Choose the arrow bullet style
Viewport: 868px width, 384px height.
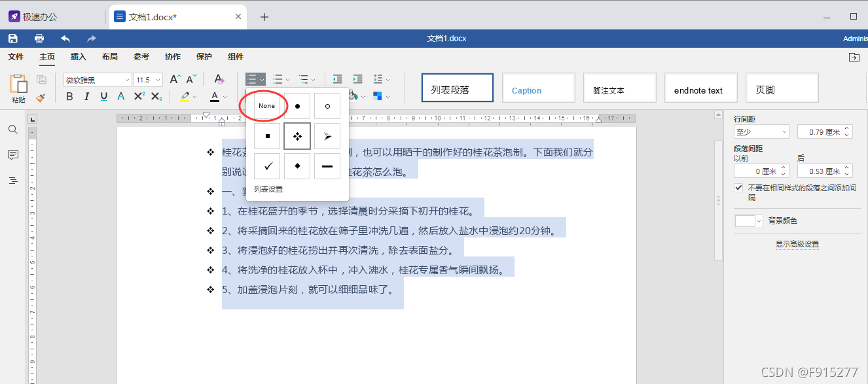tap(327, 136)
